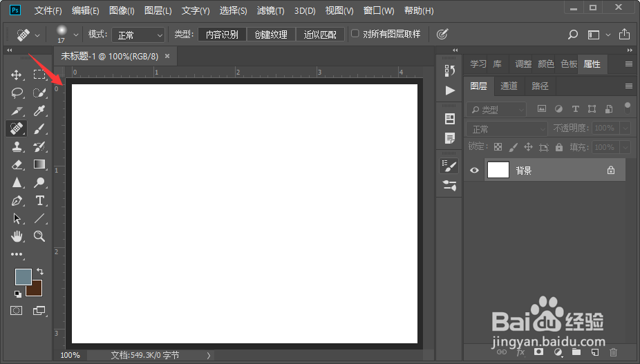This screenshot has height=364, width=640.
Task: Open the File menu
Action: click(x=48, y=10)
